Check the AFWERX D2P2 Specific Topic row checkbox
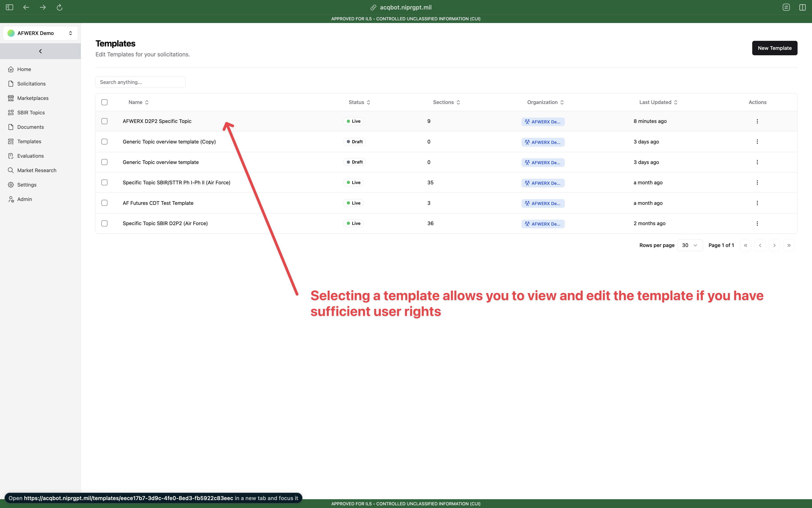Image resolution: width=812 pixels, height=508 pixels. point(104,121)
